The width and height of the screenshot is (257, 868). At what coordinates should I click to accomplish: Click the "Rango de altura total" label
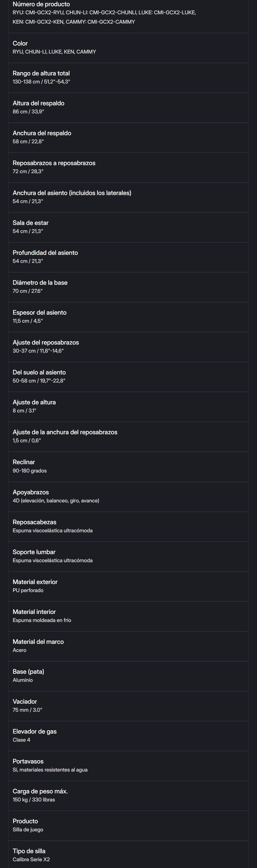click(x=41, y=73)
